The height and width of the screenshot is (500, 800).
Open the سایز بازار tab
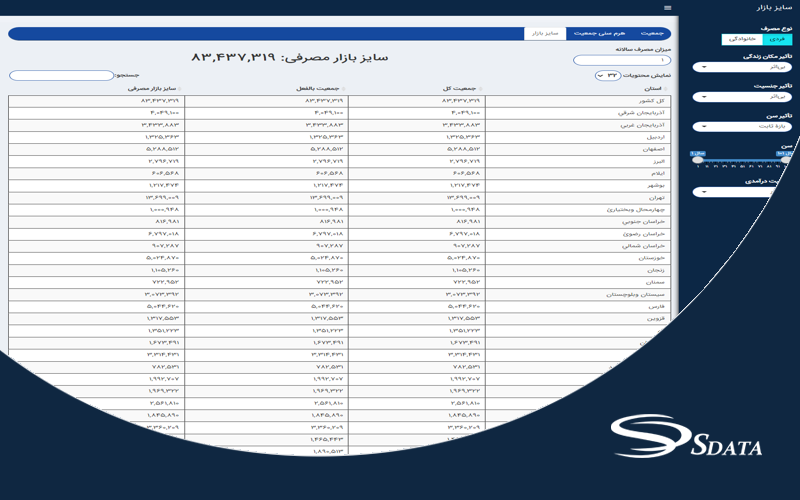(x=545, y=33)
